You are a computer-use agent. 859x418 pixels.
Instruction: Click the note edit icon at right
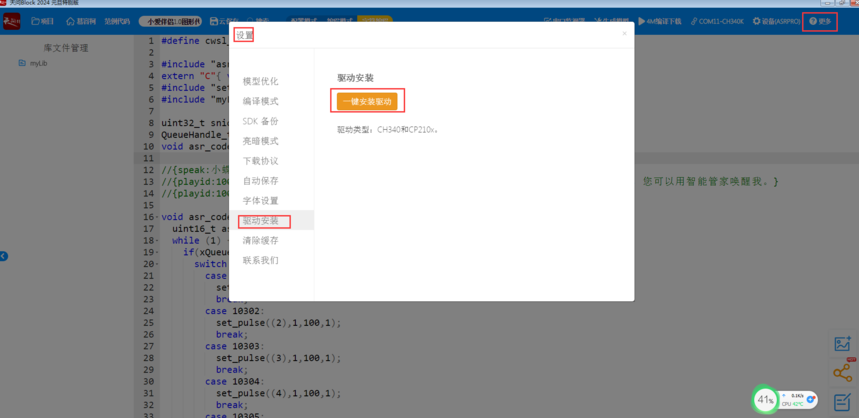coord(842,403)
